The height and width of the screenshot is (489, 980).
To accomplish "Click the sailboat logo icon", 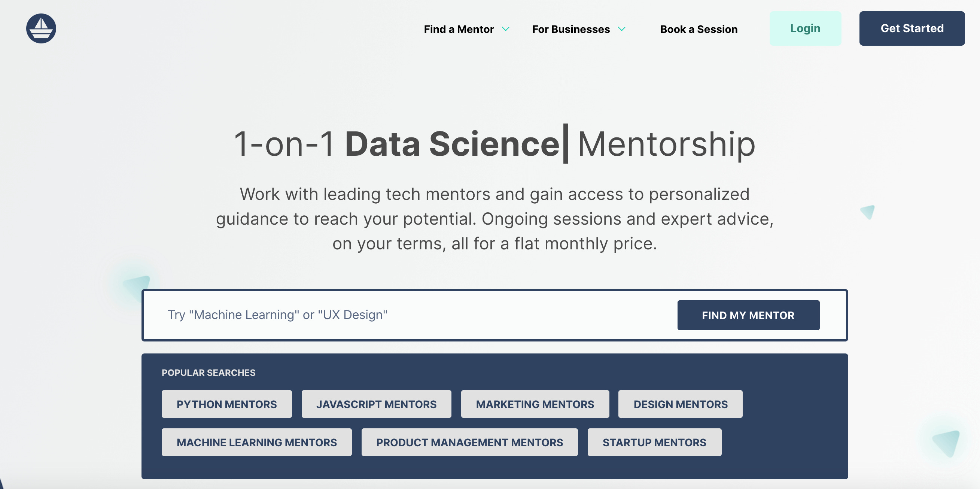I will pos(41,28).
